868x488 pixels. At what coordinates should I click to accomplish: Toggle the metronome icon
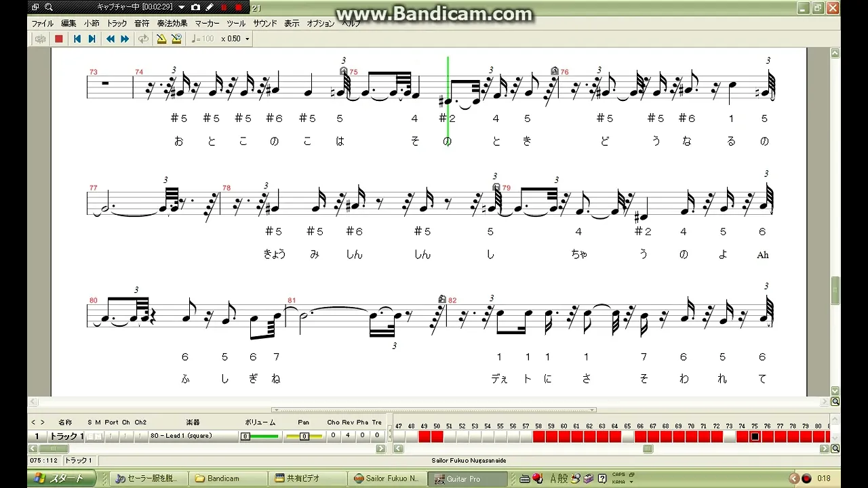161,39
